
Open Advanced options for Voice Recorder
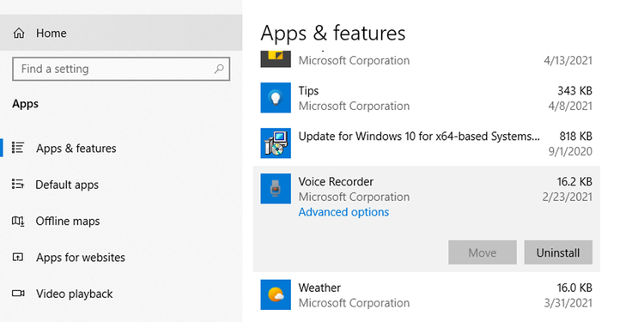[x=343, y=212]
